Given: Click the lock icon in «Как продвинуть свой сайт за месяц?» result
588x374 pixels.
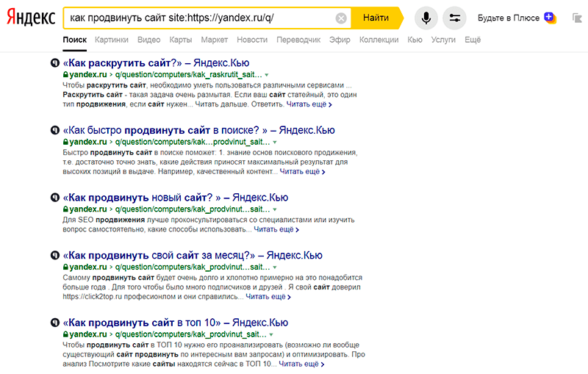Looking at the screenshot, I should (x=65, y=267).
